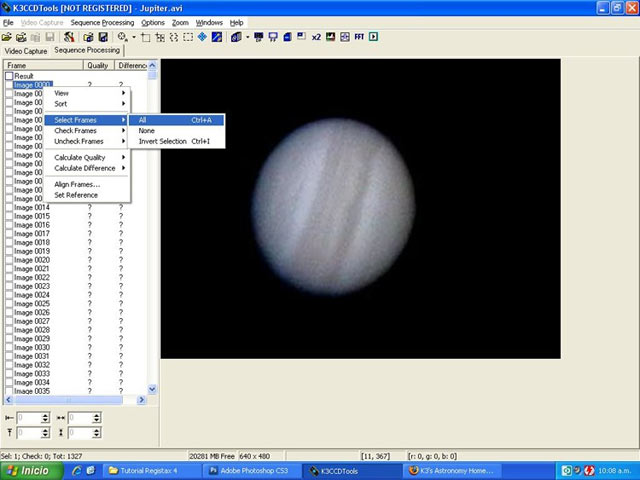
Task: Open the Sequence Processing menu in menu bar
Action: 102,22
